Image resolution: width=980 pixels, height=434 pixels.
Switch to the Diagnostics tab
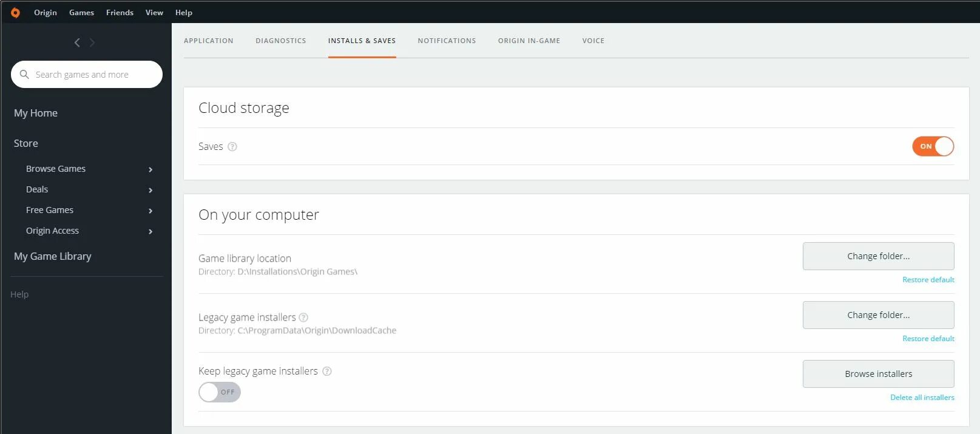tap(281, 41)
